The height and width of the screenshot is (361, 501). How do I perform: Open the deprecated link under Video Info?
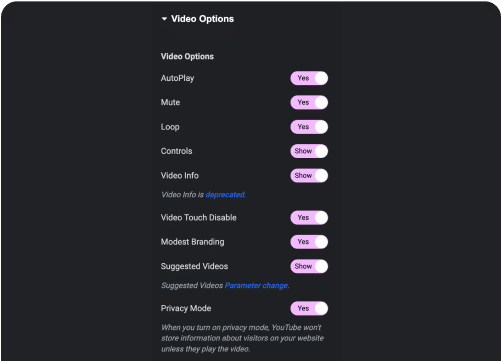(226, 195)
